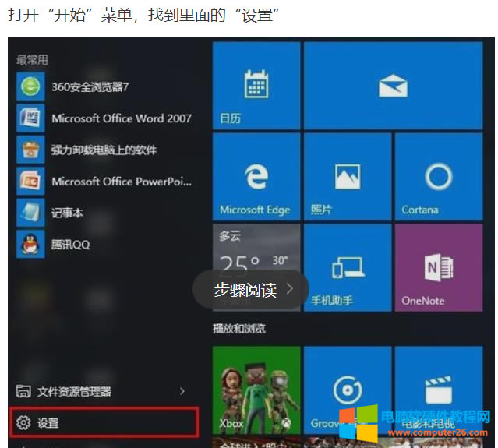Open the 多云 weather tile
Image resolution: width=498 pixels, height=448 pixels.
[256, 268]
